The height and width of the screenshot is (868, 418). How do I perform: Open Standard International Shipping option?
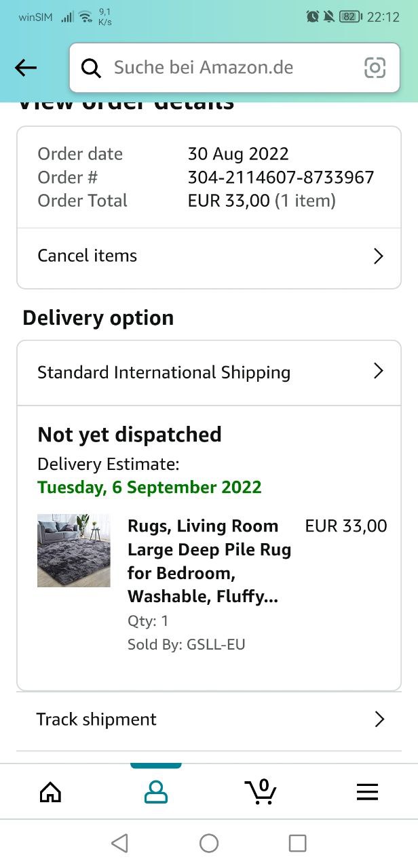[x=164, y=372]
